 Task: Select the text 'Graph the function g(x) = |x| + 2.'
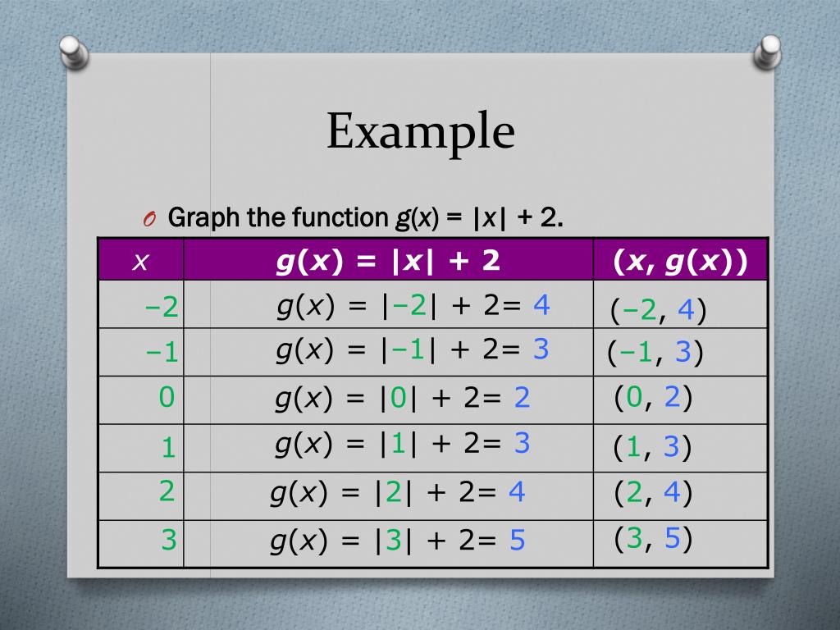(x=365, y=217)
